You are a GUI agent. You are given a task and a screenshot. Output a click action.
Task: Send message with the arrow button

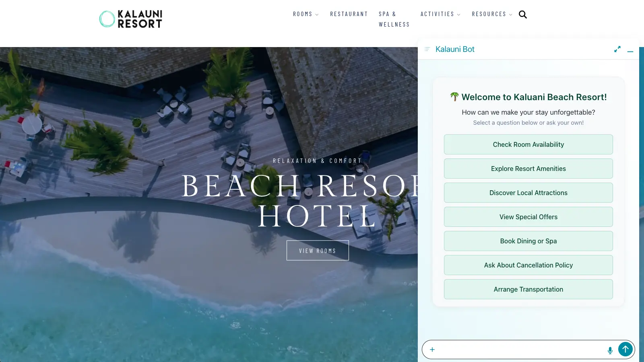[x=625, y=349]
